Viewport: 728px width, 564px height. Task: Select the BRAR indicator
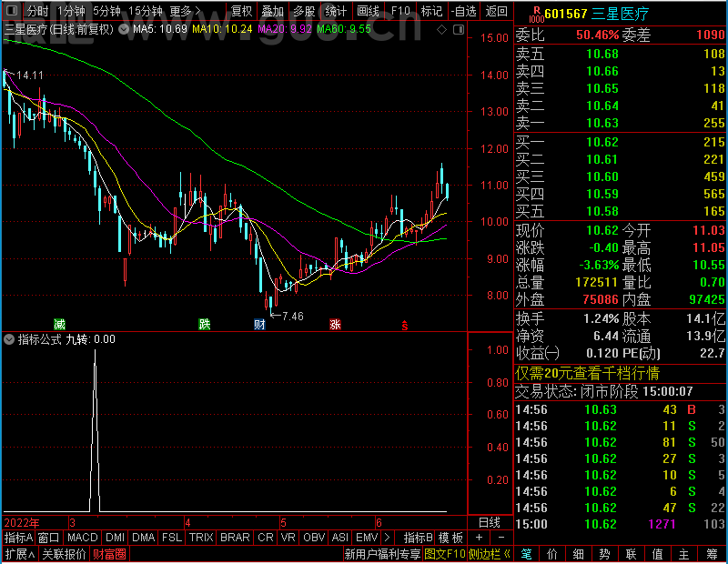point(235,538)
